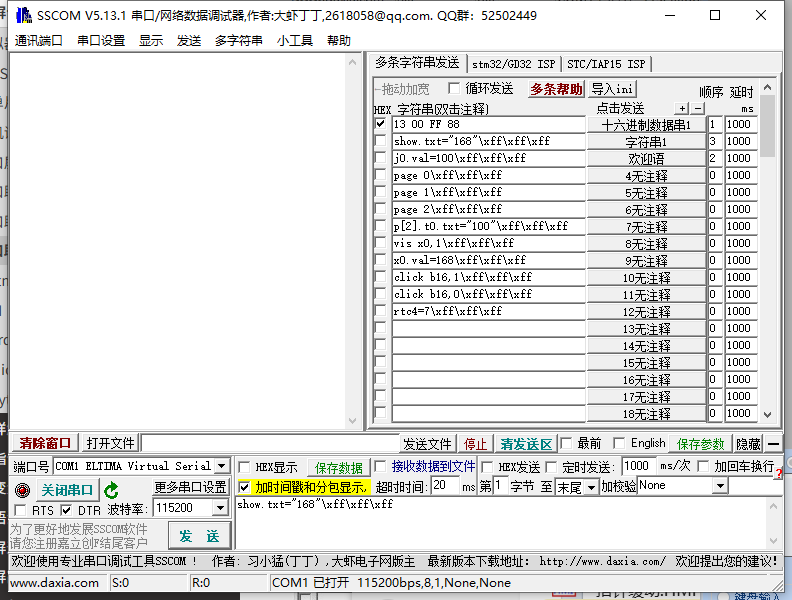792x600 pixels.
Task: Click the 发送文件 button
Action: pyautogui.click(x=427, y=444)
